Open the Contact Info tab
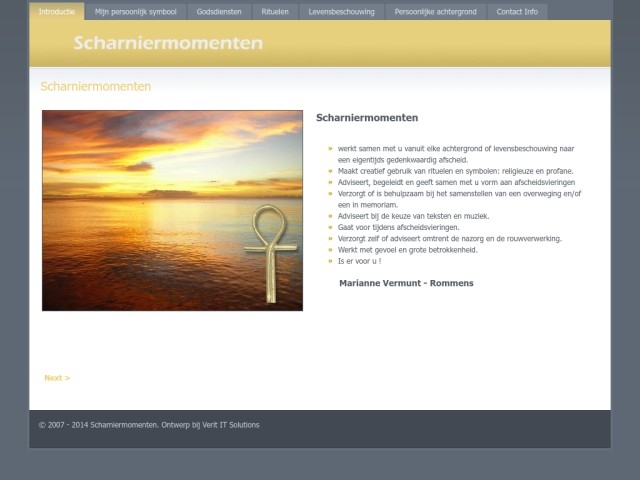The image size is (640, 480). 517,12
